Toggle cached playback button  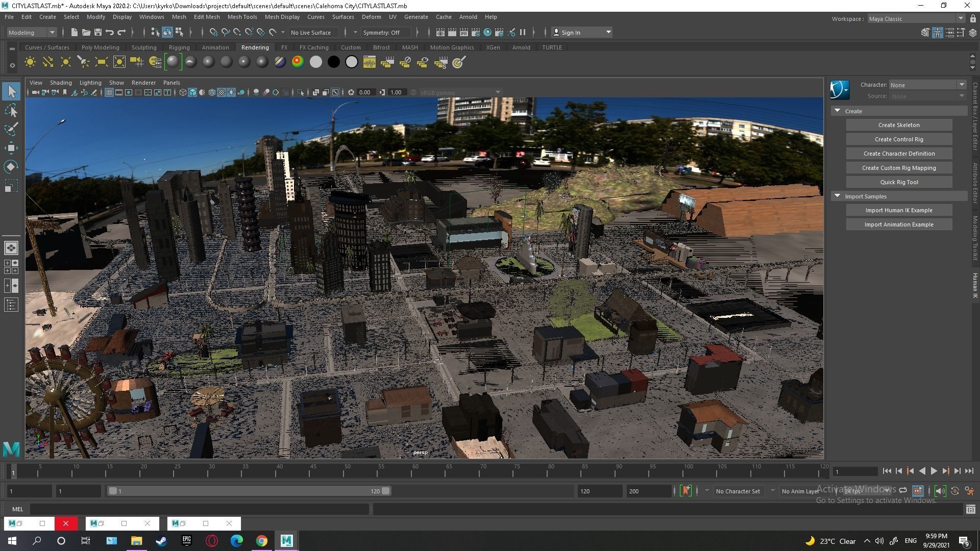point(917,491)
